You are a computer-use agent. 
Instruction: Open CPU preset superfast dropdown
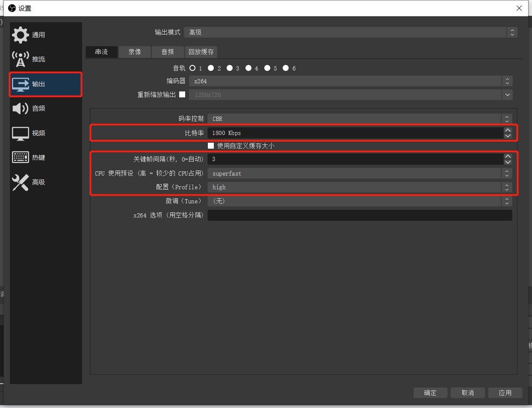click(x=360, y=173)
